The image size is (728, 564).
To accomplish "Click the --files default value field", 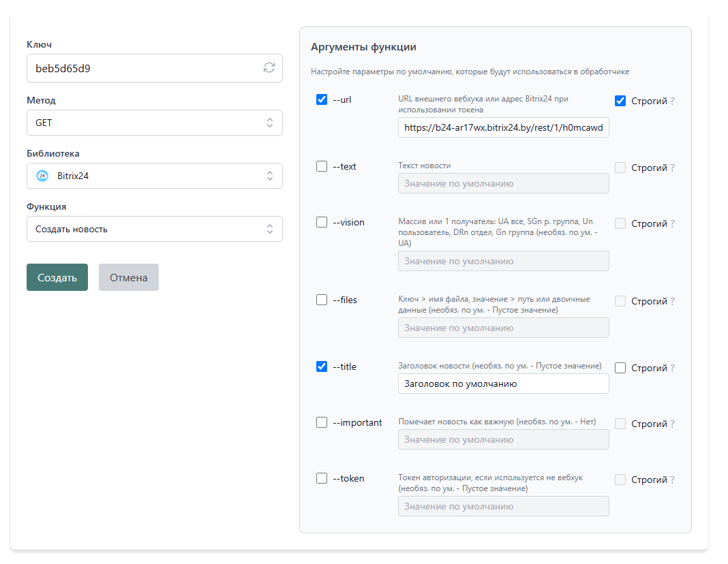I will coord(503,328).
